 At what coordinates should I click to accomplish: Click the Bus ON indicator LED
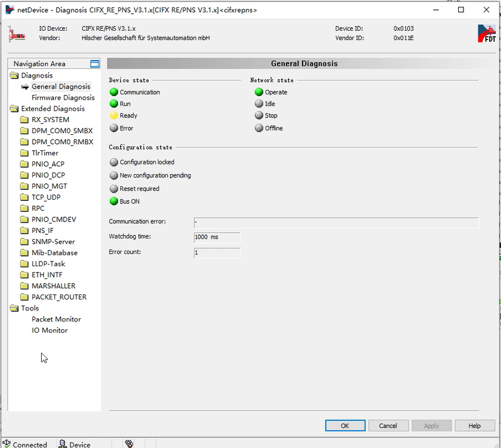[x=114, y=201]
